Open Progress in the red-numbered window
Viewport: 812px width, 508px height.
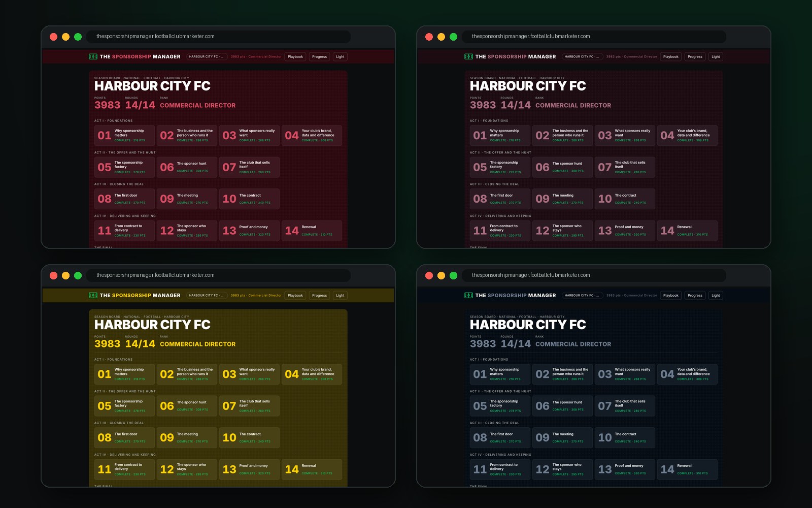(320, 56)
